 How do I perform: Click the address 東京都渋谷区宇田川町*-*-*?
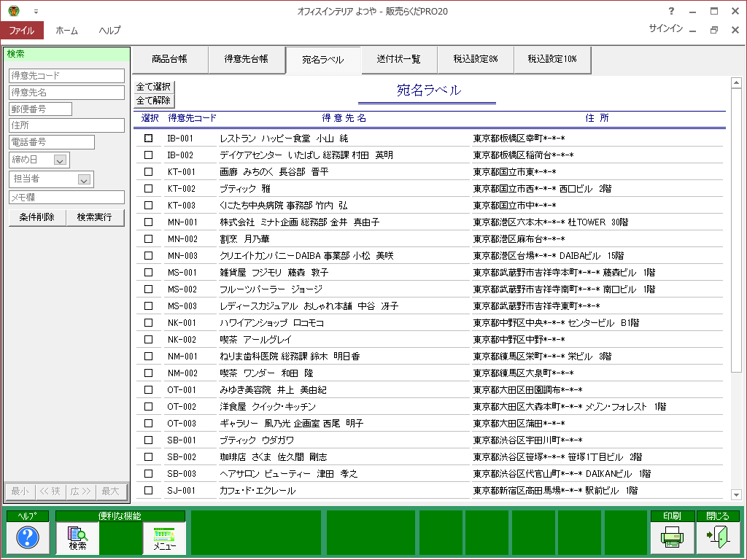pos(527,440)
